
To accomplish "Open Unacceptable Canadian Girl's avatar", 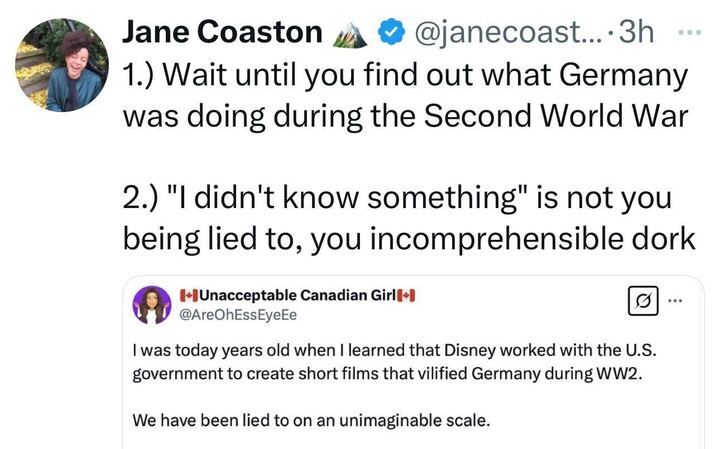I will pyautogui.click(x=152, y=304).
